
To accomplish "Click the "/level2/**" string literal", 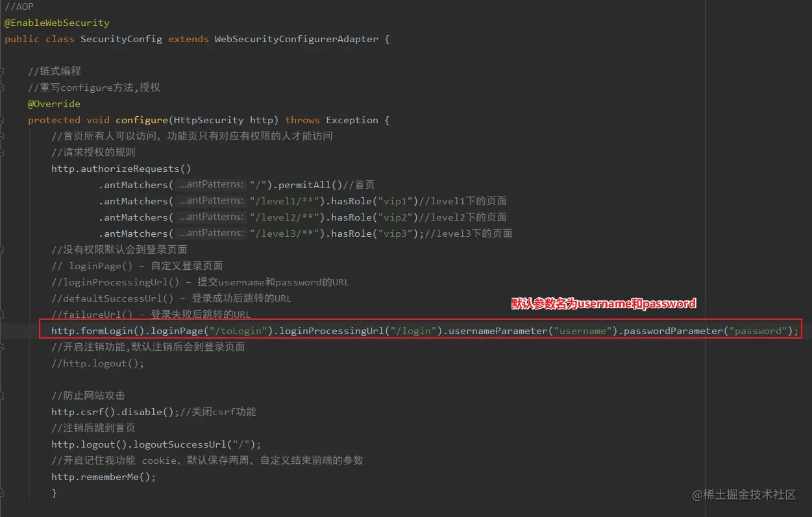I will pos(284,217).
